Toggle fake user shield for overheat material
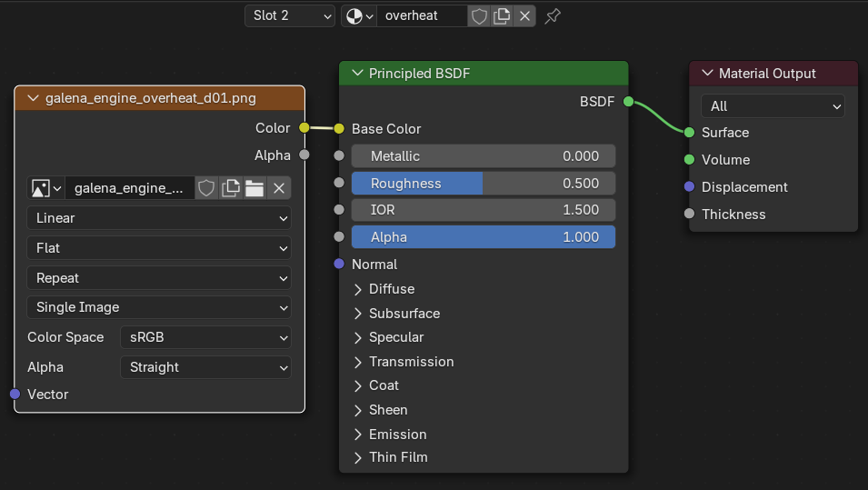 point(479,15)
